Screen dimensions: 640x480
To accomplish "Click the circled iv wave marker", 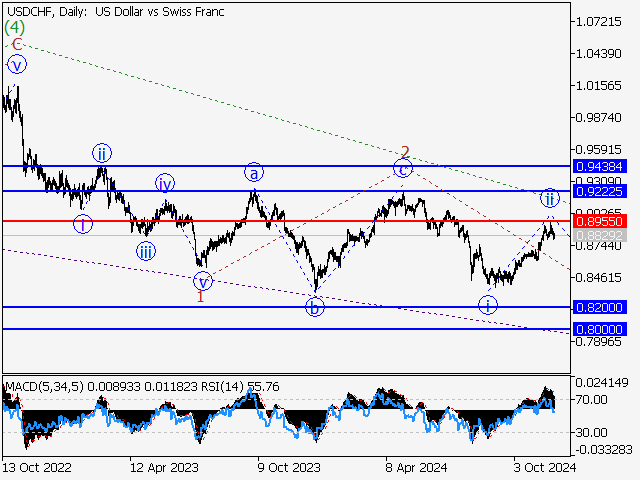I will pos(165,183).
